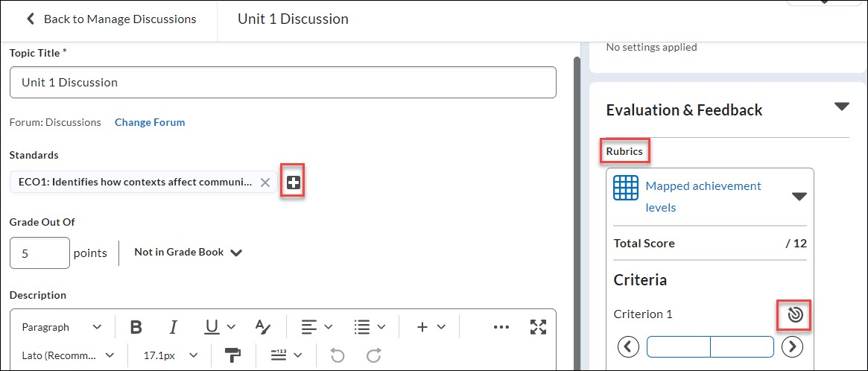
Task: Toggle bold text formatting
Action: pyautogui.click(x=136, y=327)
